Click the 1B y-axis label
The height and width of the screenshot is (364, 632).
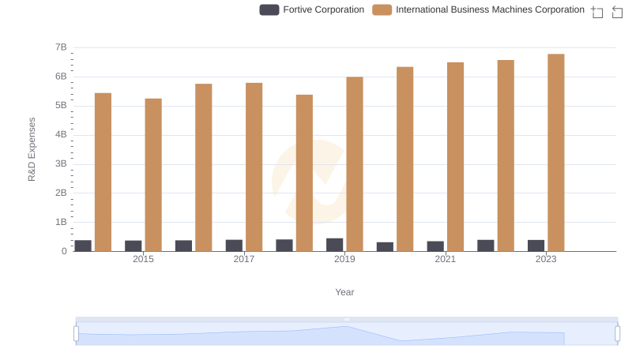click(x=62, y=222)
